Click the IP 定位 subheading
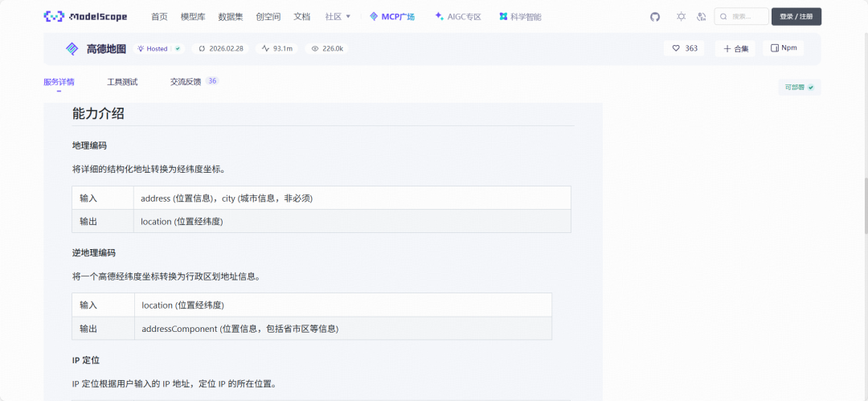868x401 pixels. (86, 360)
